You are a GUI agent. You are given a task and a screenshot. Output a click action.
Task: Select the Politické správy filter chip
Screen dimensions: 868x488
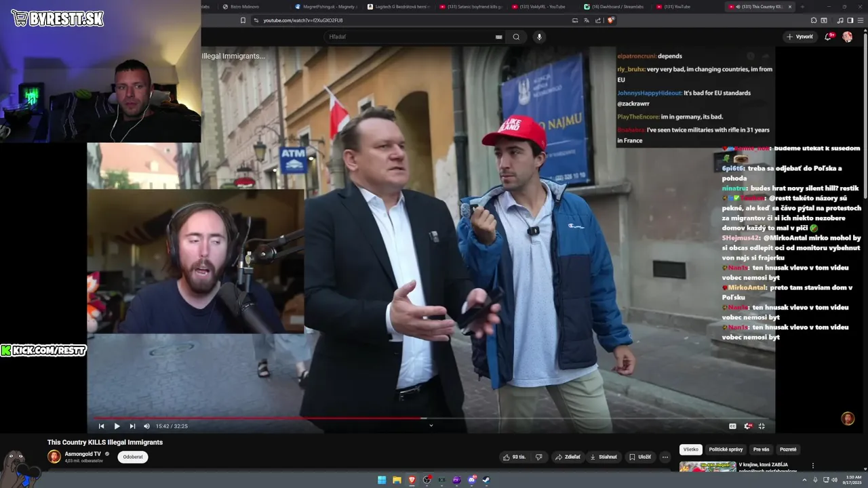(726, 449)
